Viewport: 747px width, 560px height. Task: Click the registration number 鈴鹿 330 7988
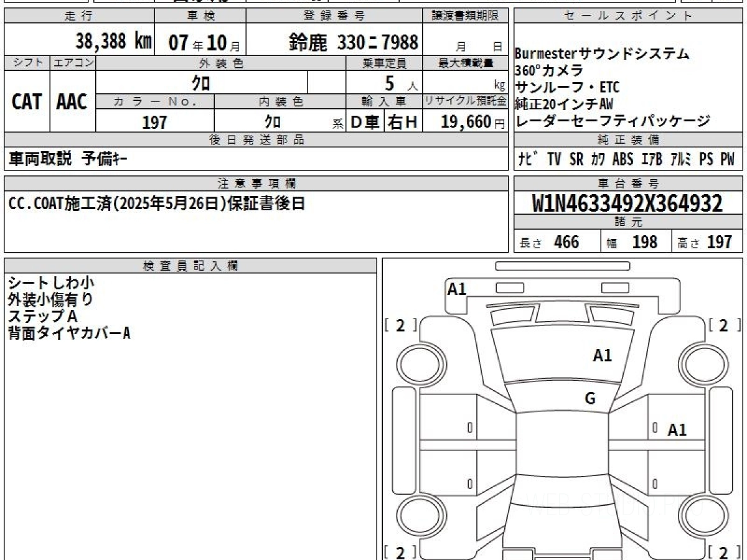[354, 42]
